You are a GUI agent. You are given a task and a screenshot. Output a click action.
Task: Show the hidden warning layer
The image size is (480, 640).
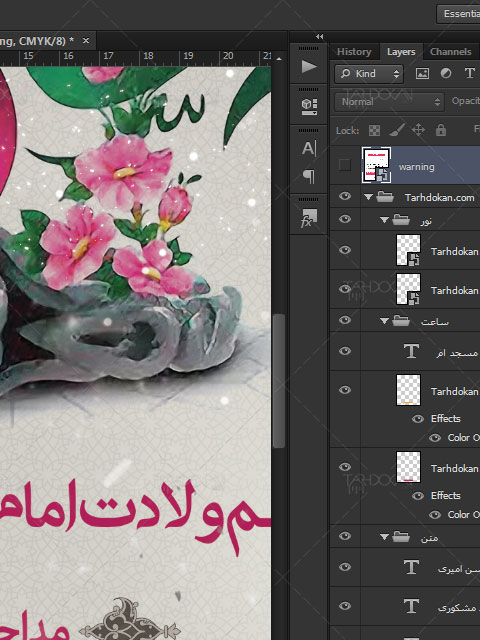tap(345, 165)
